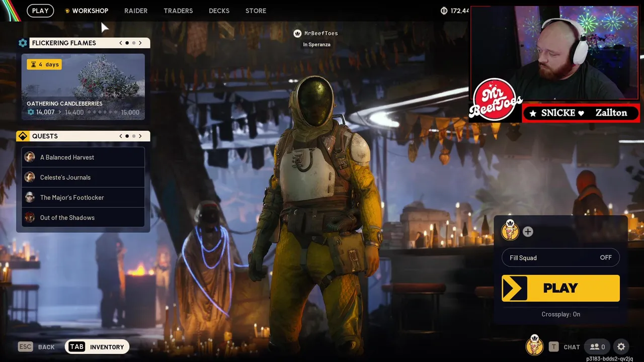
Task: Click the Flickering Flames gear icon
Action: 23,43
